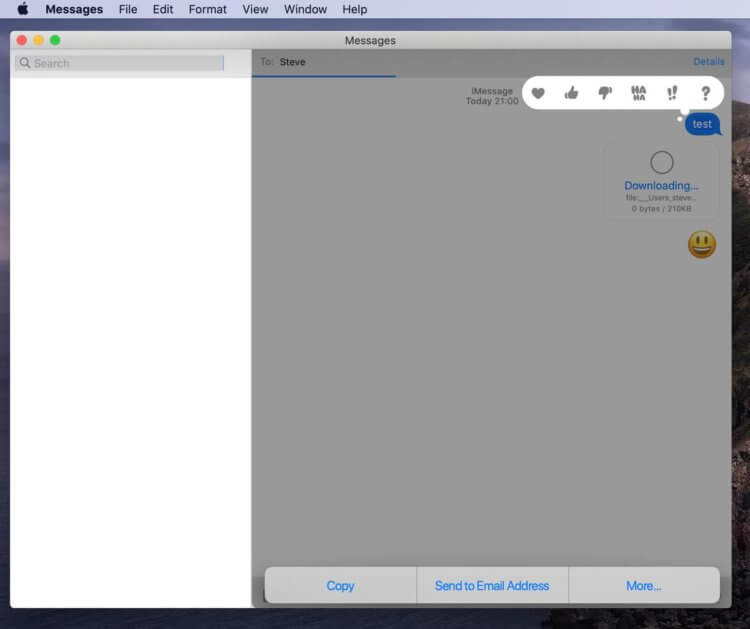Minimize the Messages window
750x629 pixels.
pos(38,40)
